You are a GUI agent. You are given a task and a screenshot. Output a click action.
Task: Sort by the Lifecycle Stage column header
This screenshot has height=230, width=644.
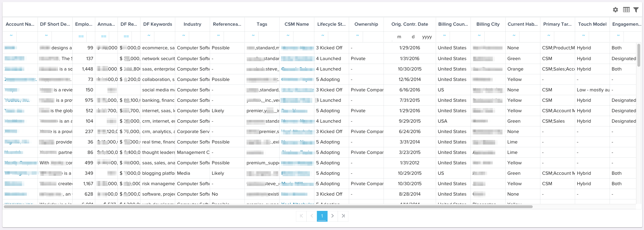point(331,24)
